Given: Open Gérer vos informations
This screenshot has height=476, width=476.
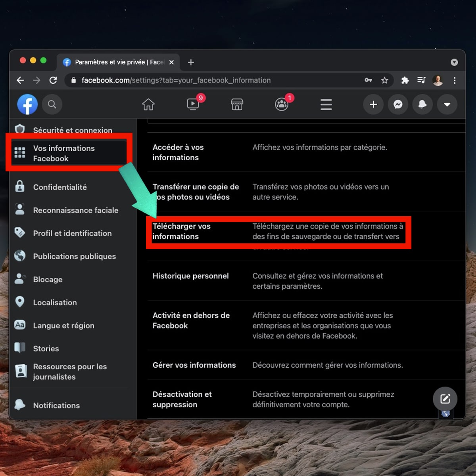Looking at the screenshot, I should [x=306, y=365].
